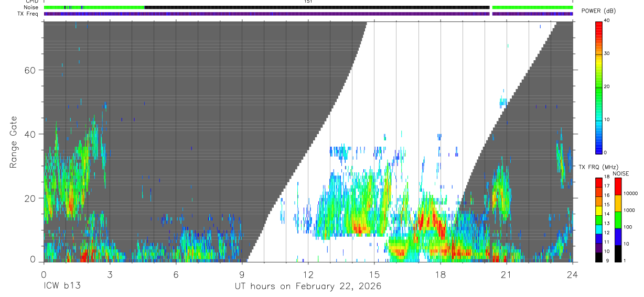Click the "21" tick on the UT hours axis

[x=506, y=274]
